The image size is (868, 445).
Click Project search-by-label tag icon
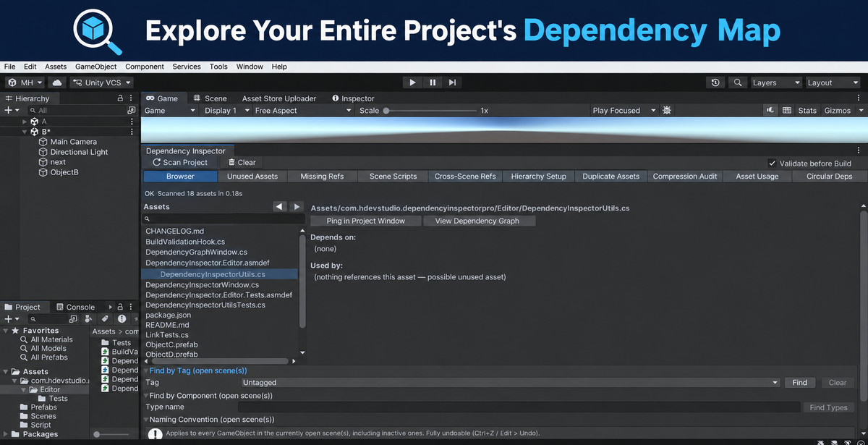[x=105, y=319]
